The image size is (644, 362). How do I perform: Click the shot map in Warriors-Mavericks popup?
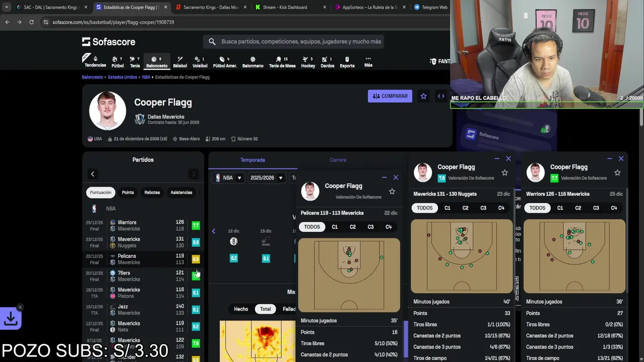[x=575, y=256]
